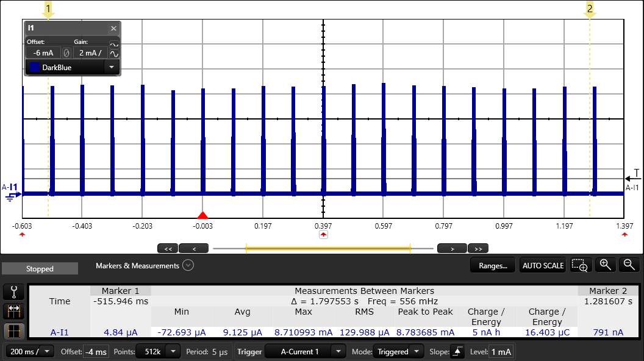Open the Ranges... dialog
The width and height of the screenshot is (644, 361).
click(492, 265)
